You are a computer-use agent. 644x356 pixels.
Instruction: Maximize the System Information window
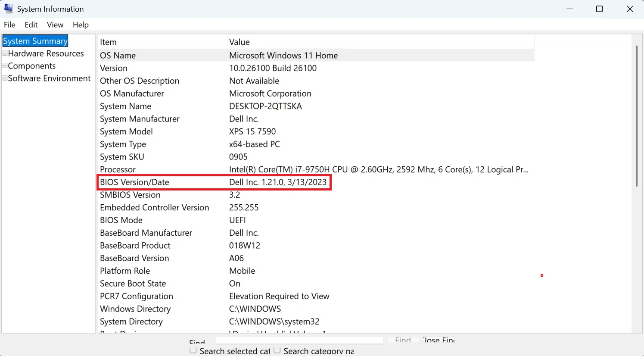[599, 9]
